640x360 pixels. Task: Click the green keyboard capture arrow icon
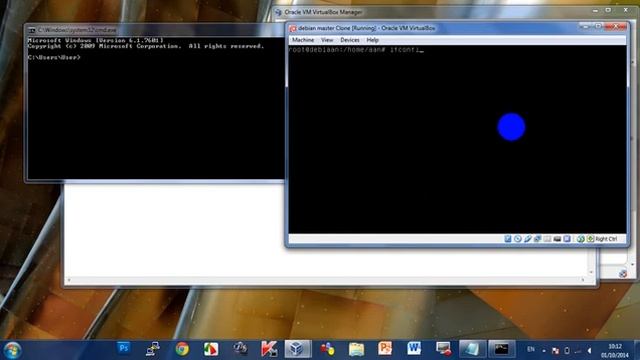[x=590, y=239]
